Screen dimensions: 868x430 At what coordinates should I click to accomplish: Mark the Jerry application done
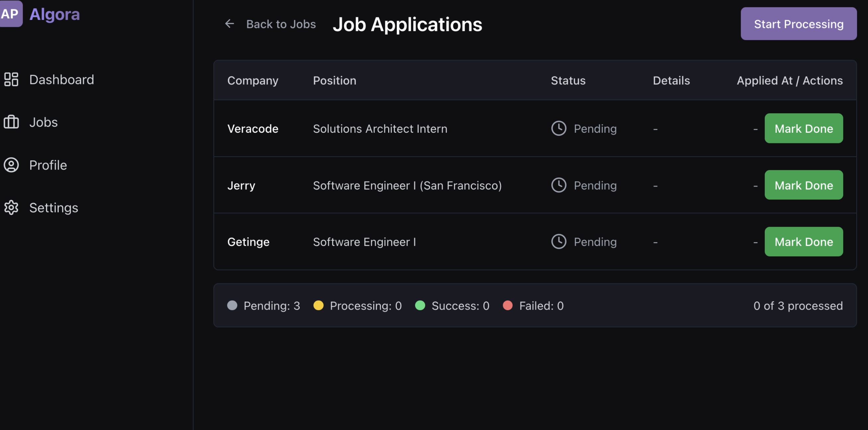pos(803,185)
